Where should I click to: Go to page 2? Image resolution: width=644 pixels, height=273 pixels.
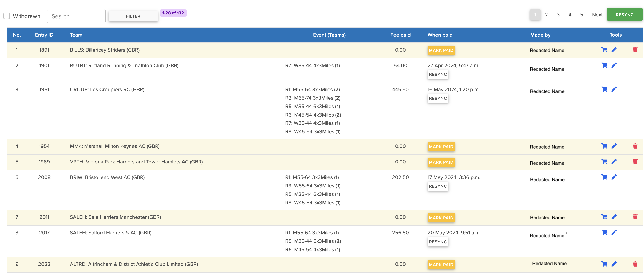[x=546, y=15]
